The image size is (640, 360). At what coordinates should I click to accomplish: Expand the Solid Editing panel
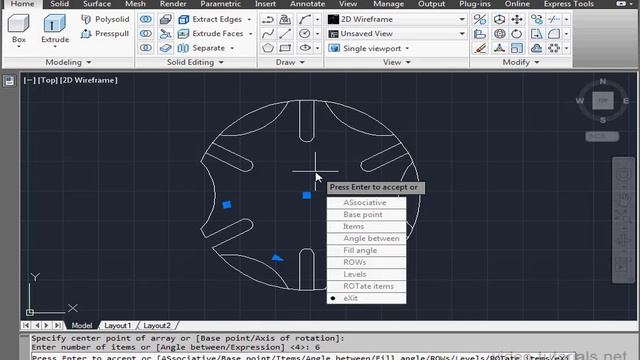[195, 62]
